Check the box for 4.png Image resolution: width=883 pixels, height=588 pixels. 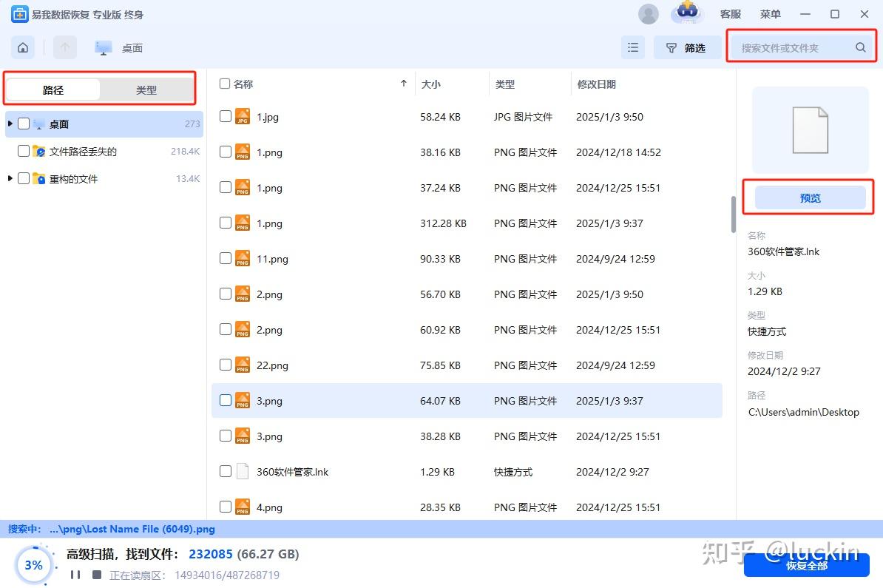226,507
